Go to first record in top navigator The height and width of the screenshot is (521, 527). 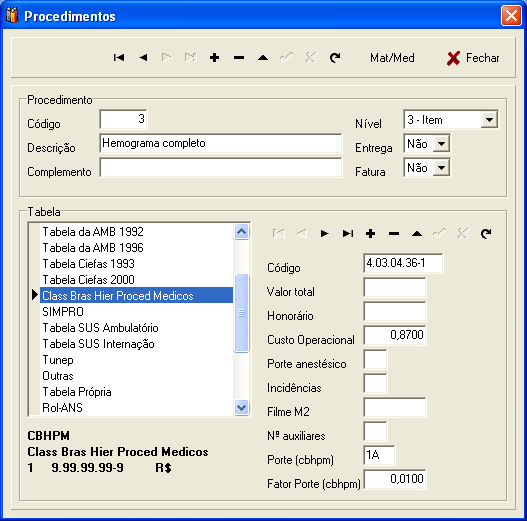(119, 58)
